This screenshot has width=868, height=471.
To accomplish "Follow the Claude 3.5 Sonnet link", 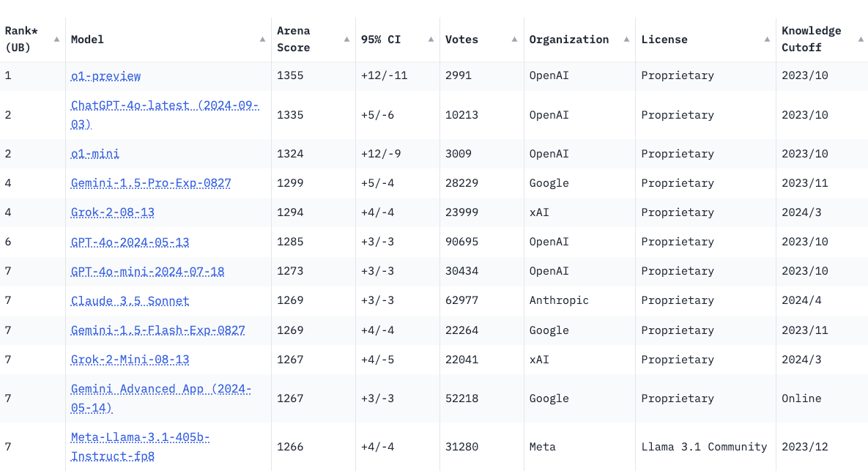I will 130,301.
